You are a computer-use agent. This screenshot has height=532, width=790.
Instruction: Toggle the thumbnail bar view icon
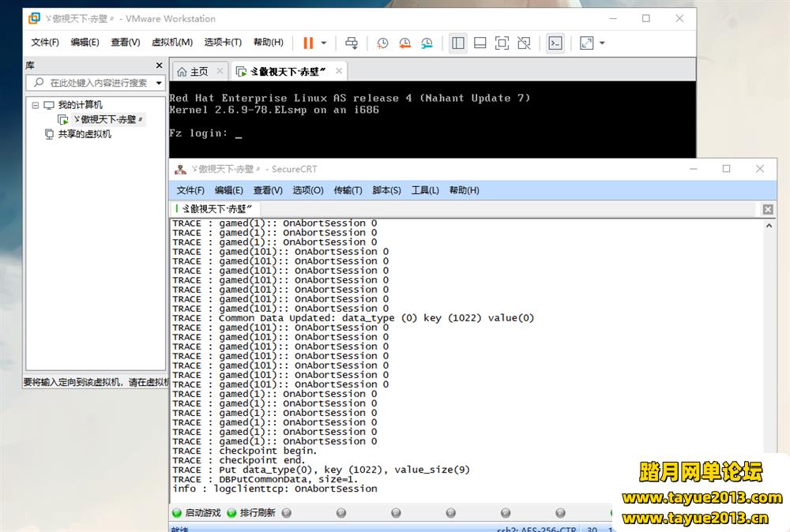(480, 43)
